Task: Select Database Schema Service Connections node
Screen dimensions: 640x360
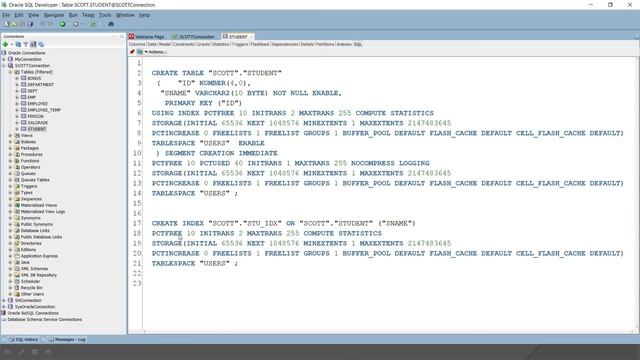Action: 45,320
